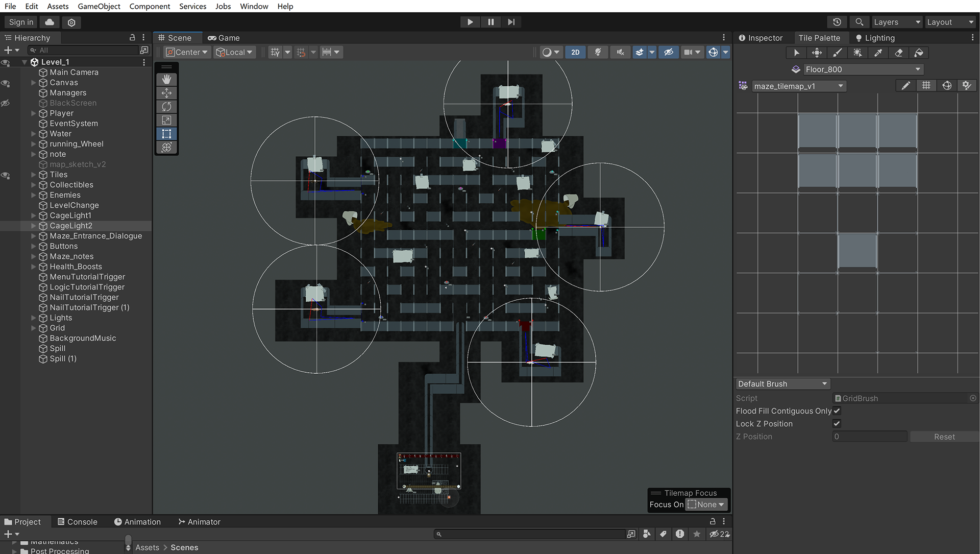Choose the Tile Palette box fill tool

tap(857, 53)
